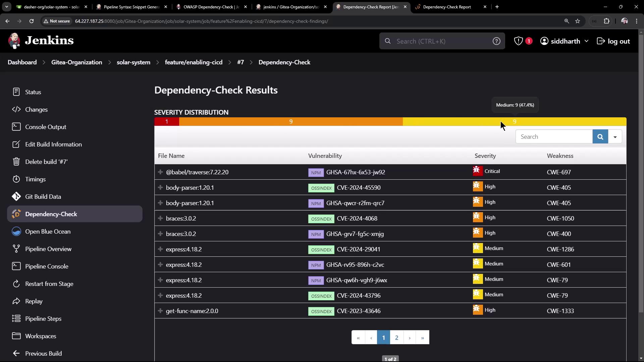Open Blue Ocean view
Viewport: 644px width, 362px height.
click(x=48, y=232)
